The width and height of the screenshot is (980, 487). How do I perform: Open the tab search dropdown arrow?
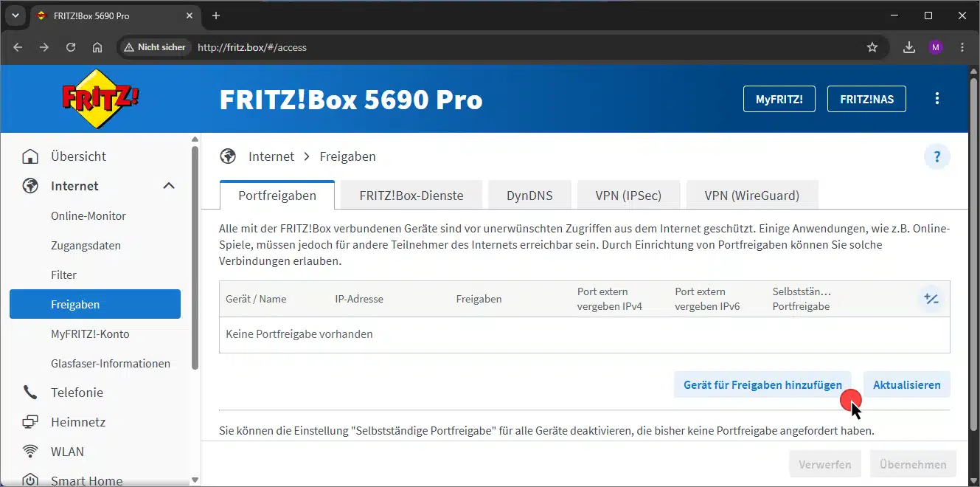pyautogui.click(x=15, y=15)
